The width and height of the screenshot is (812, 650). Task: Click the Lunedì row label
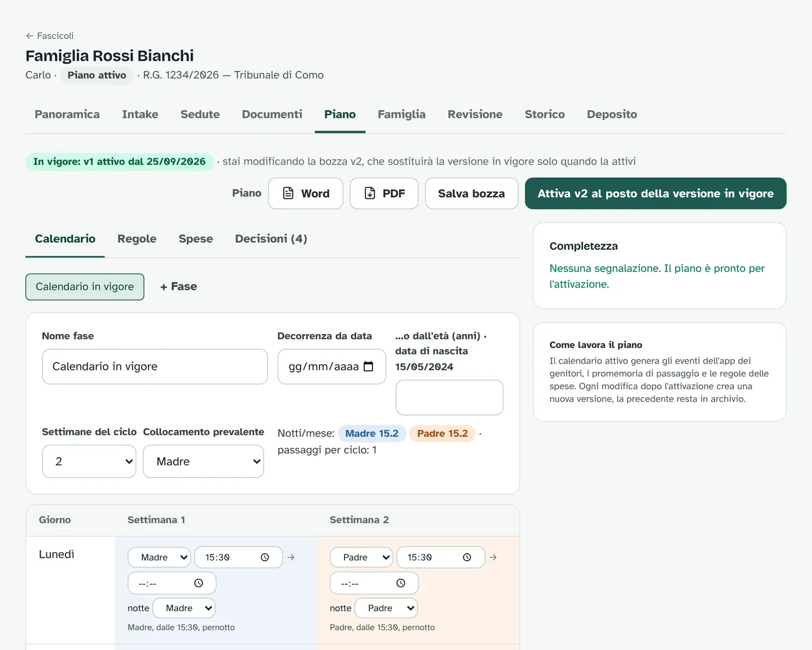(57, 554)
